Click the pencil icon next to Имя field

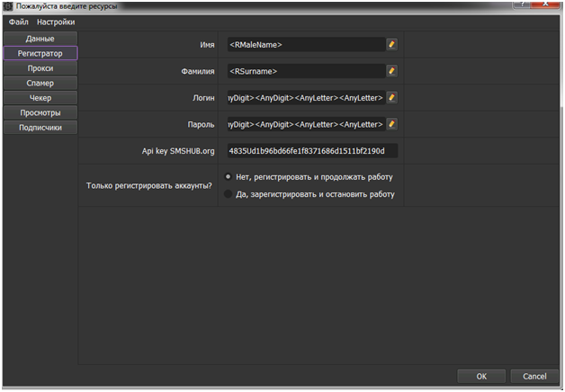pyautogui.click(x=391, y=43)
